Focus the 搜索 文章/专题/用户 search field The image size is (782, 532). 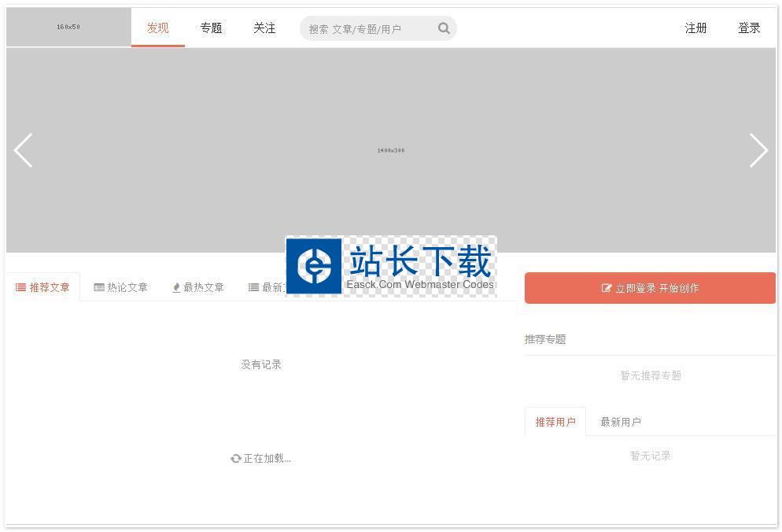pyautogui.click(x=378, y=28)
